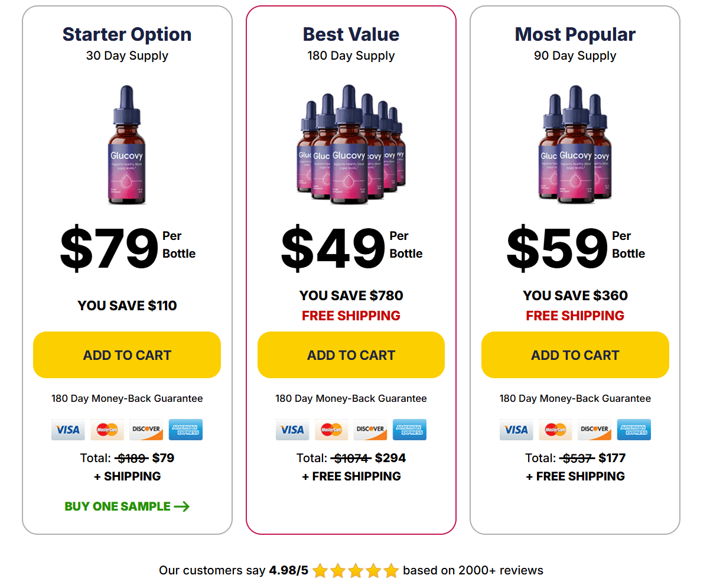Screen dimensions: 710x588
Task: Select the American Express icon under Best Value
Action: (x=409, y=430)
